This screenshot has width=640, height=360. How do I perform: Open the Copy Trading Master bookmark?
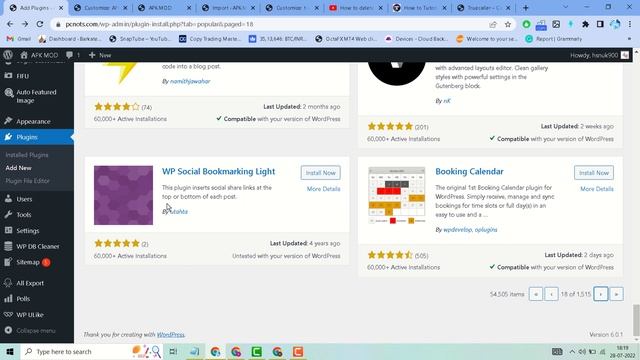pos(210,39)
